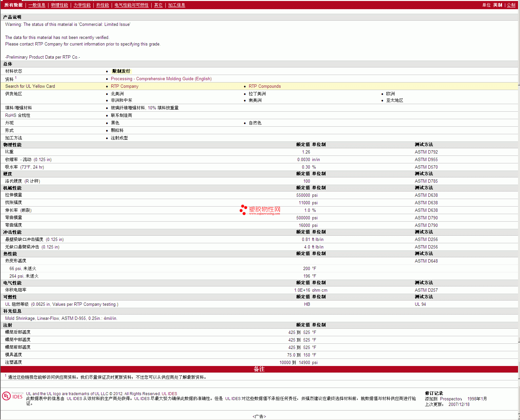Go to the 一般信息 section tab
This screenshot has height=420, width=520.
37,5
